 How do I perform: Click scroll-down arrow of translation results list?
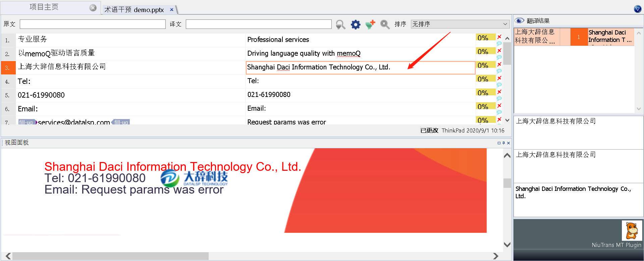(x=639, y=109)
